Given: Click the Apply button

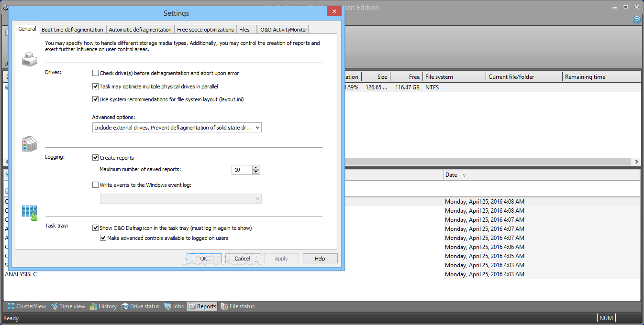Looking at the screenshot, I should pyautogui.click(x=281, y=259).
